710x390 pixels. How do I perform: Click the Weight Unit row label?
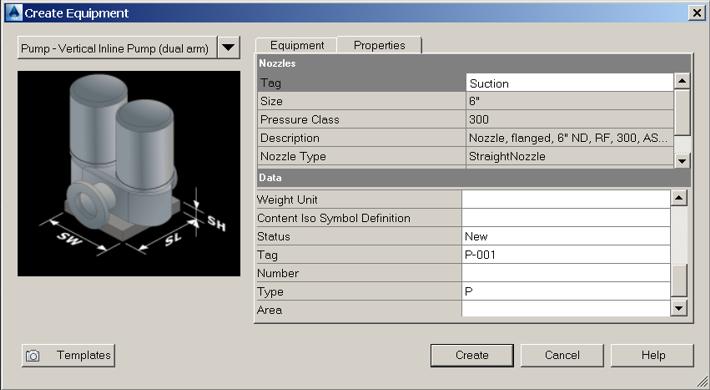(287, 199)
